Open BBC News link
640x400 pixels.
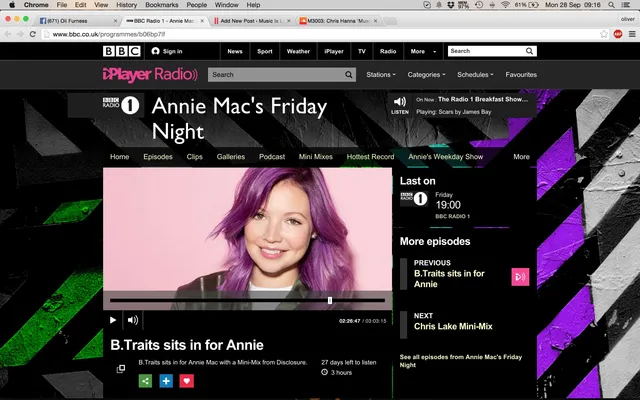235,51
